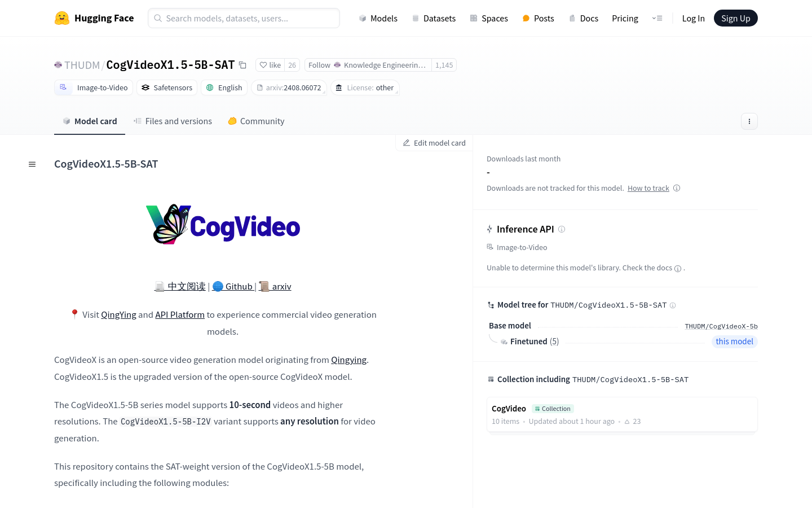The image size is (812, 508).
Task: Click the CogVideo logo image
Action: click(223, 224)
